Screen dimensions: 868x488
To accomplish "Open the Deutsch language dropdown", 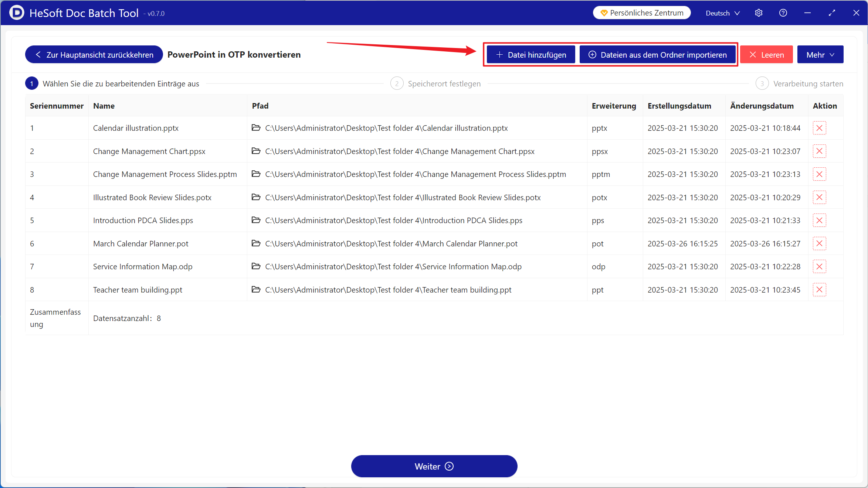I will 723,13.
